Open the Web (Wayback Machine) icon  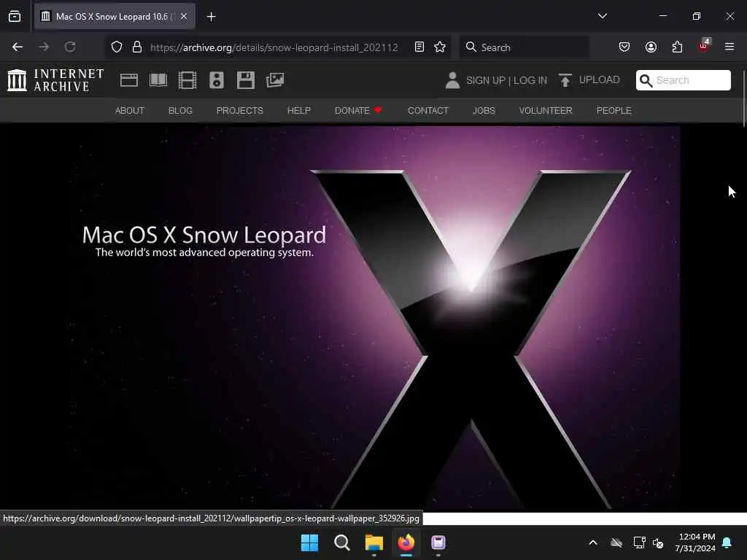128,80
